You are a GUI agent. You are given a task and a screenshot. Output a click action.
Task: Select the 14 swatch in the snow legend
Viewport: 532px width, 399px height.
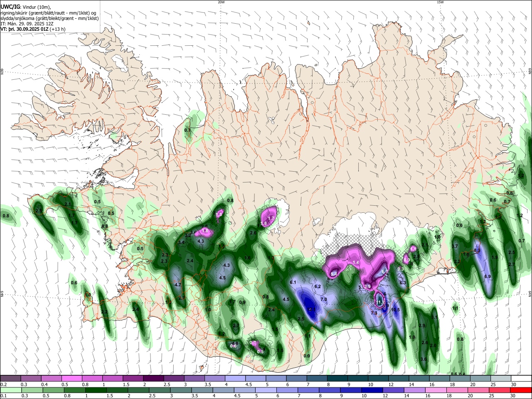(x=419, y=378)
